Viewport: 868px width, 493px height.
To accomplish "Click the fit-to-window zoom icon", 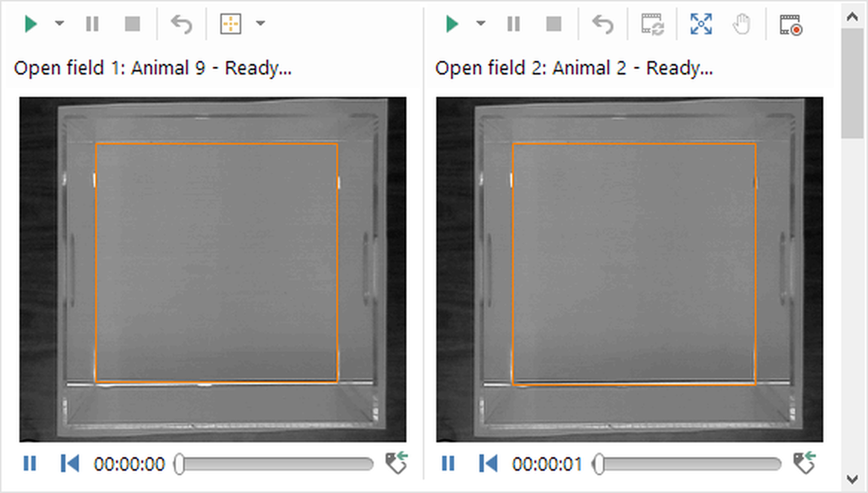I will 701,24.
